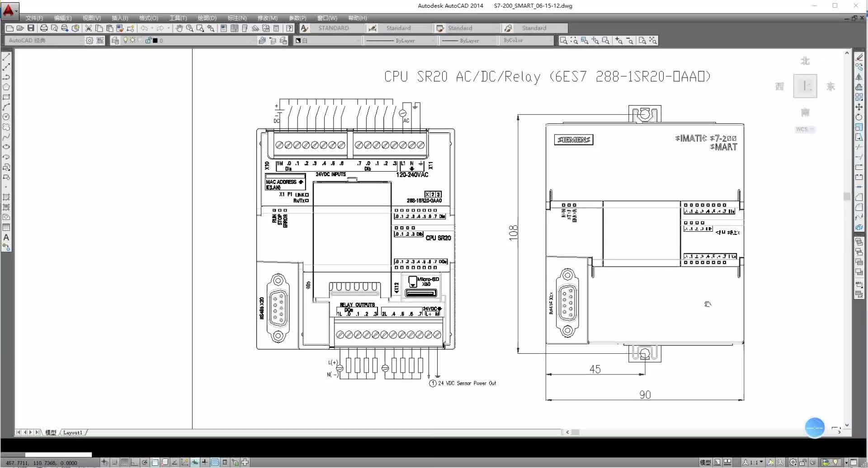Click the vertical scrollbar down arrow
868x468 pixels.
click(847, 425)
